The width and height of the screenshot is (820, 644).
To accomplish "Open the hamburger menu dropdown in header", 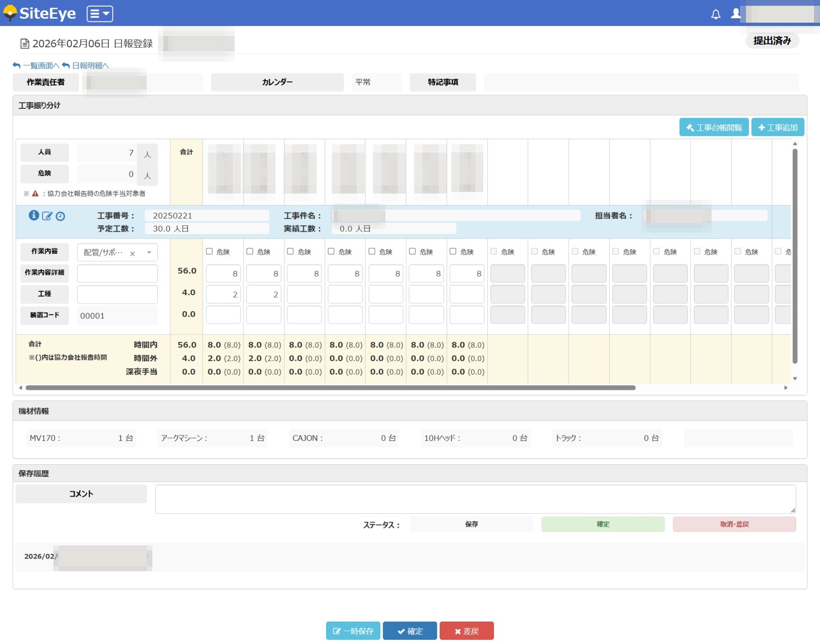I will [100, 14].
